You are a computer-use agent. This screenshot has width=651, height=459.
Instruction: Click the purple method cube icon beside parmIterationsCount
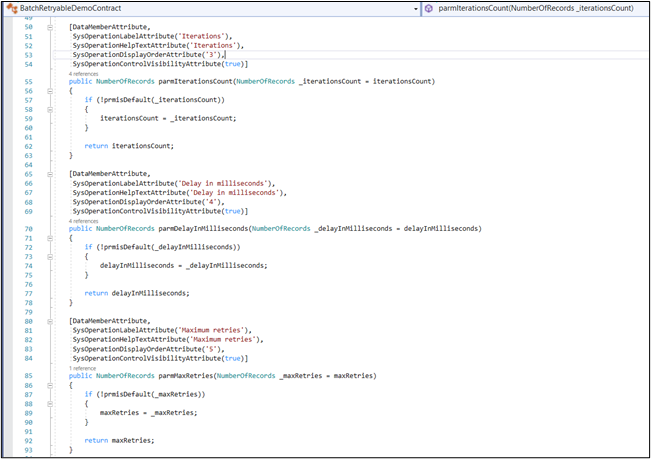coord(429,8)
